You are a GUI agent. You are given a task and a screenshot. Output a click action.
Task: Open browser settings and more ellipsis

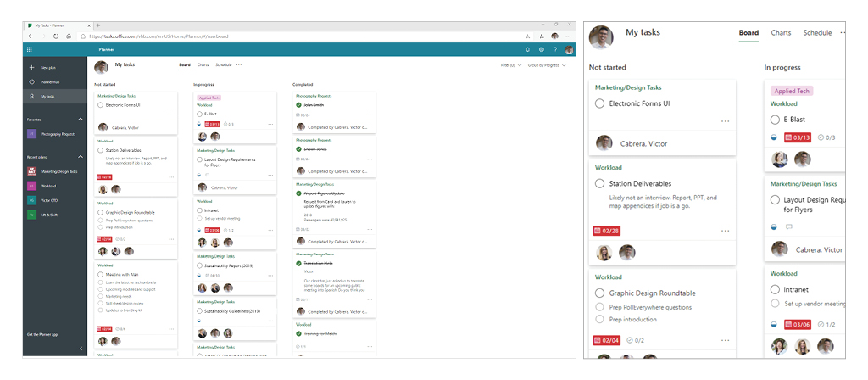[x=568, y=36]
